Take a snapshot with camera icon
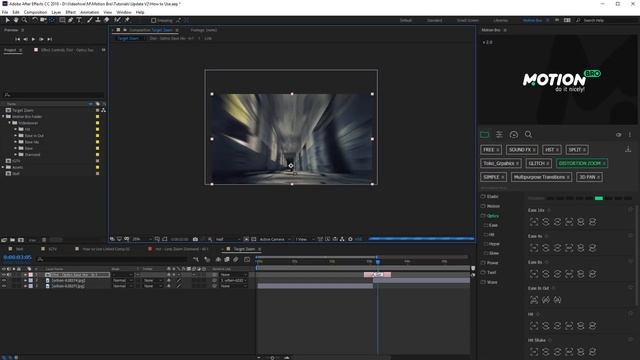The height and width of the screenshot is (360, 640). pyautogui.click(x=195, y=239)
